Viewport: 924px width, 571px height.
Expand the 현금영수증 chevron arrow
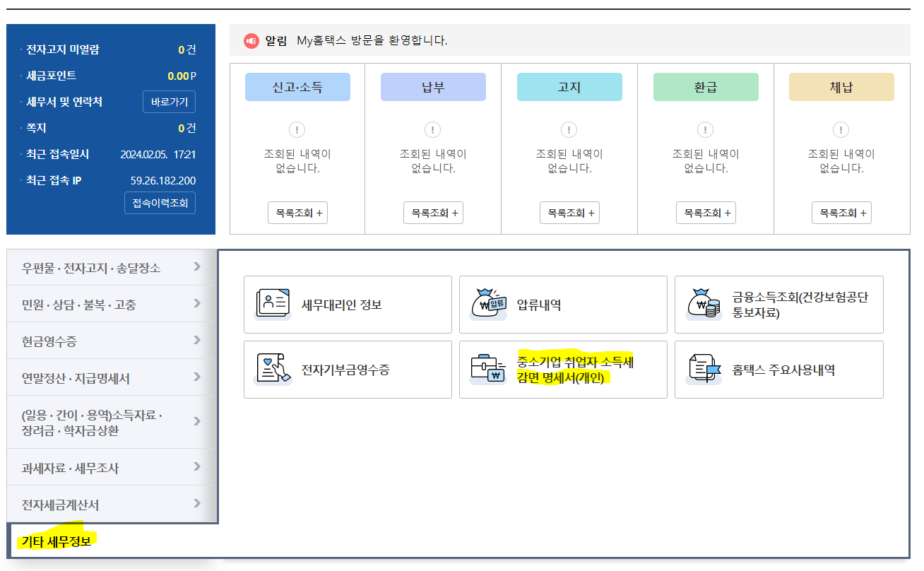(197, 341)
